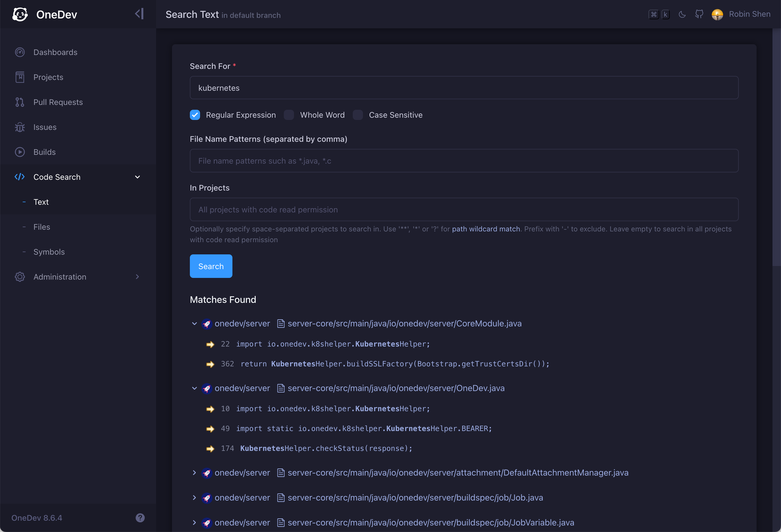Click the page's vertical scrollbar
781x532 pixels.
[776, 148]
